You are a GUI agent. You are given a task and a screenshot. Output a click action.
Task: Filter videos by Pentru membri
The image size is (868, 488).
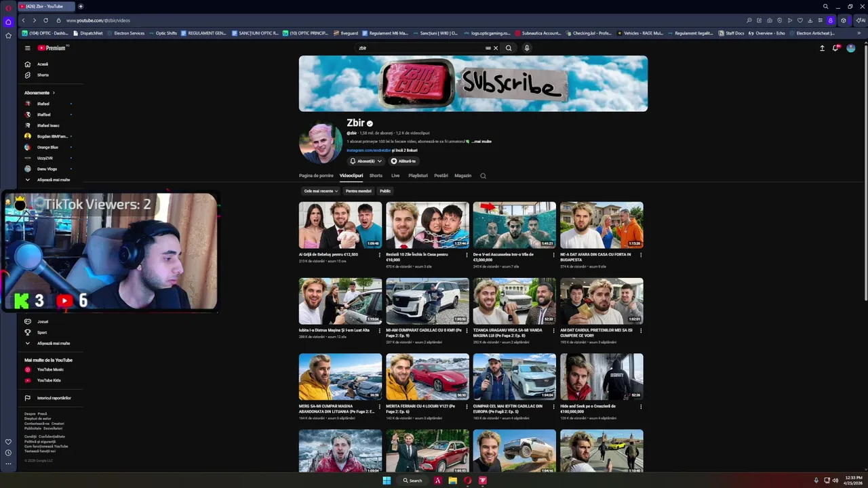pos(359,191)
